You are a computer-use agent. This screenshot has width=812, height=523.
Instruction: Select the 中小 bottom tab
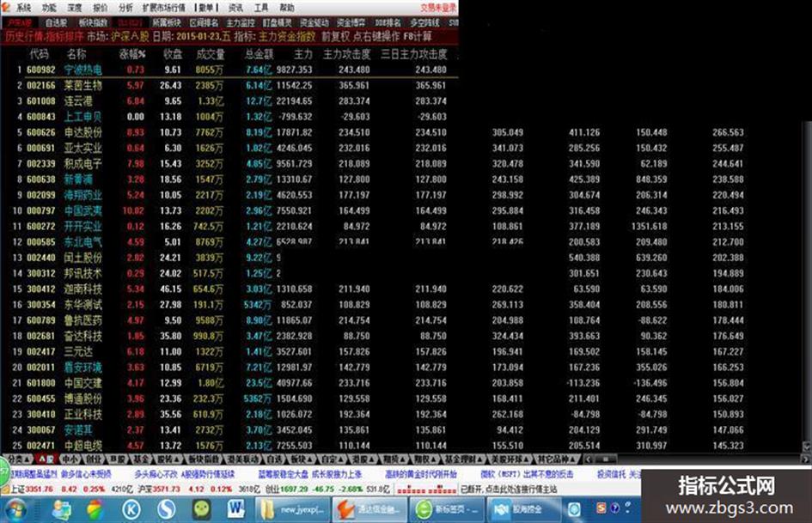(x=70, y=459)
